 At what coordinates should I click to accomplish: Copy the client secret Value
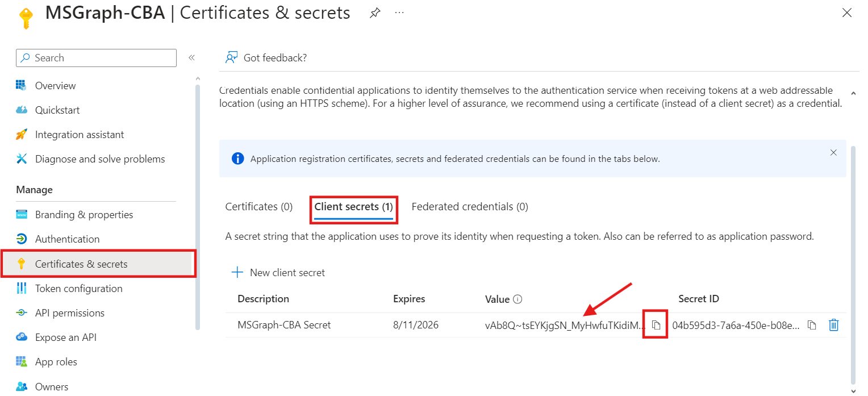click(654, 324)
